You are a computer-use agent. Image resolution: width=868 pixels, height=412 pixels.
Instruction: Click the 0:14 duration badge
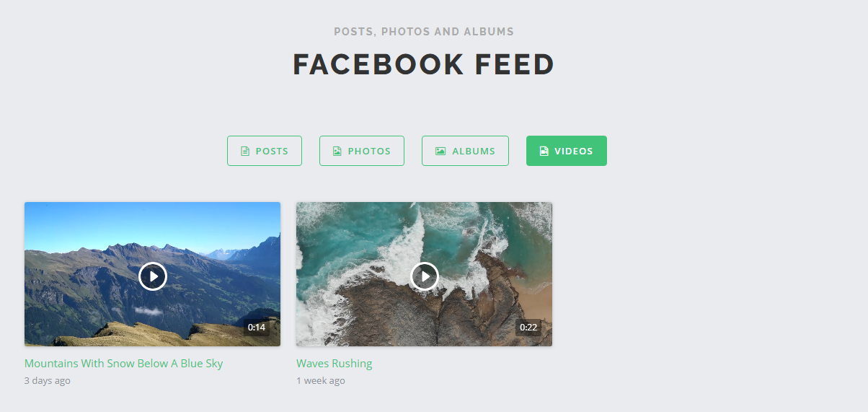[x=257, y=328]
